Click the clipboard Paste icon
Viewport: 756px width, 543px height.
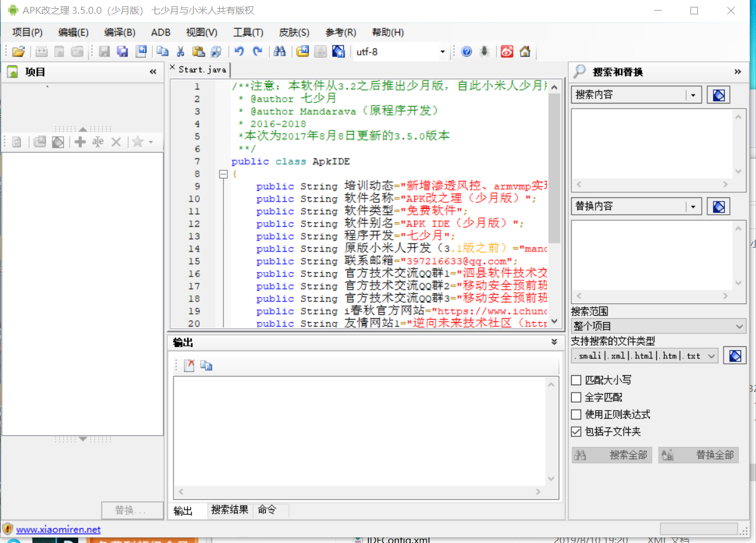point(199,52)
